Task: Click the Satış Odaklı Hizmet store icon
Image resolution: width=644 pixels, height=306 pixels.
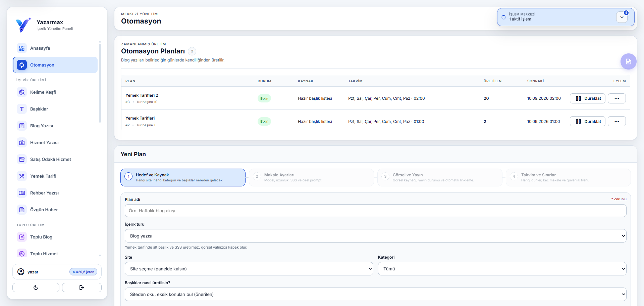Action: coord(22,159)
